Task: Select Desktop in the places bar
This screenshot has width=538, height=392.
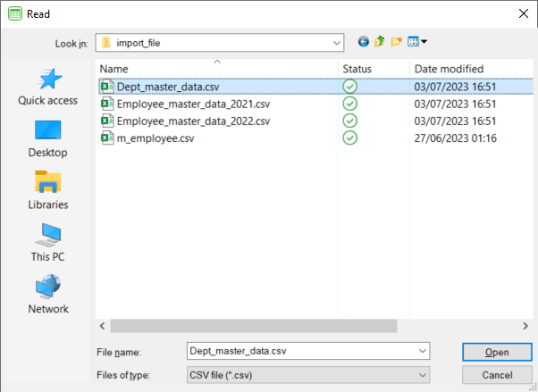Action: coord(48,139)
